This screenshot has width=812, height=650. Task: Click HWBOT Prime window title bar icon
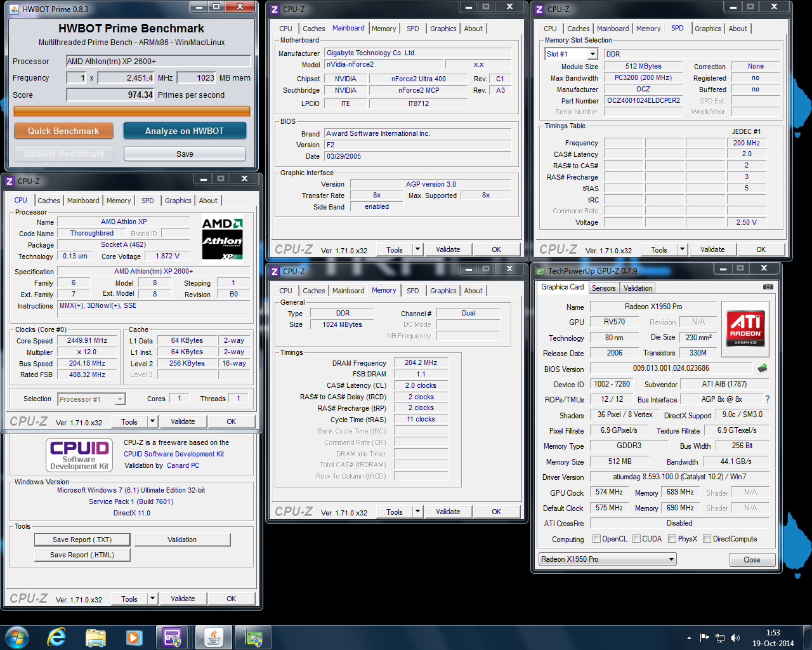(14, 9)
